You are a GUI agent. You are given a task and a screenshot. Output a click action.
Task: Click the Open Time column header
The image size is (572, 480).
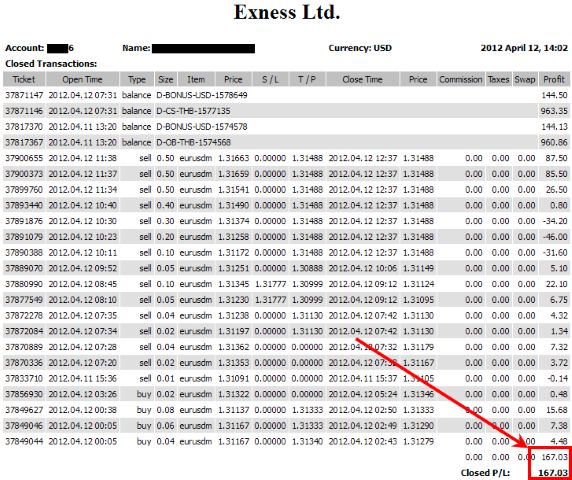click(82, 79)
